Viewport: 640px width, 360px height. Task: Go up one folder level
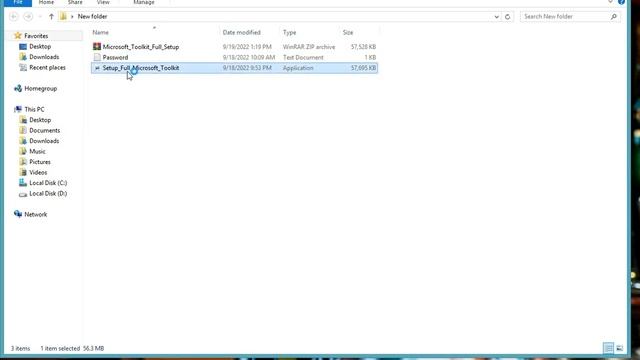51,16
